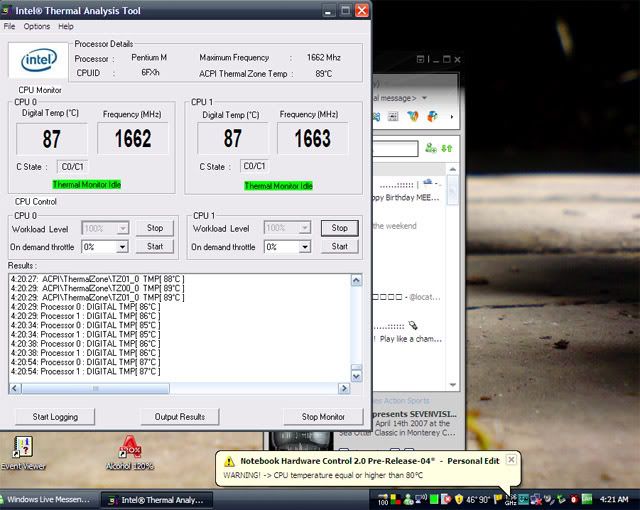
Task: Click the Stop Monitor button
Action: [x=323, y=417]
